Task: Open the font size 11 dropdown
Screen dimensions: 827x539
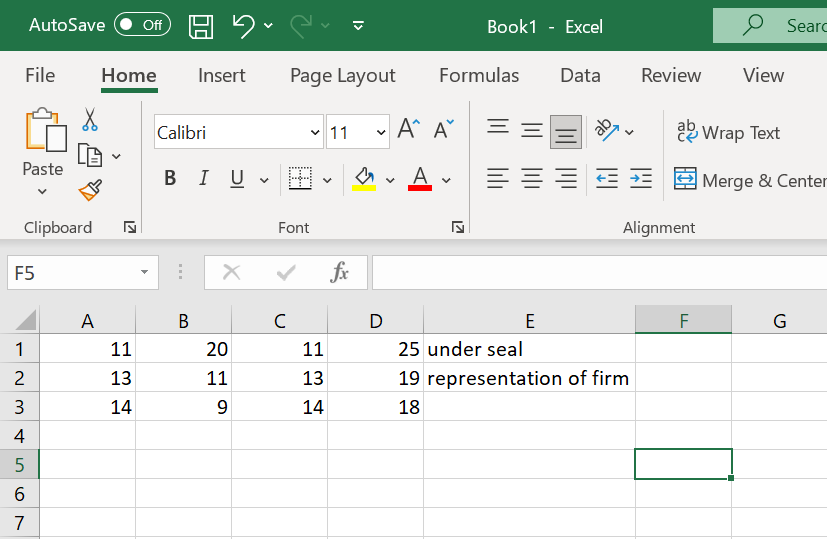Action: click(381, 132)
